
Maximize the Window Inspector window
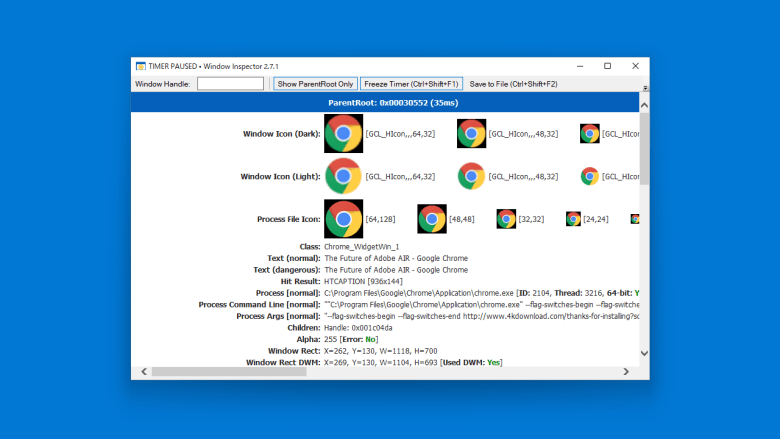(x=607, y=66)
